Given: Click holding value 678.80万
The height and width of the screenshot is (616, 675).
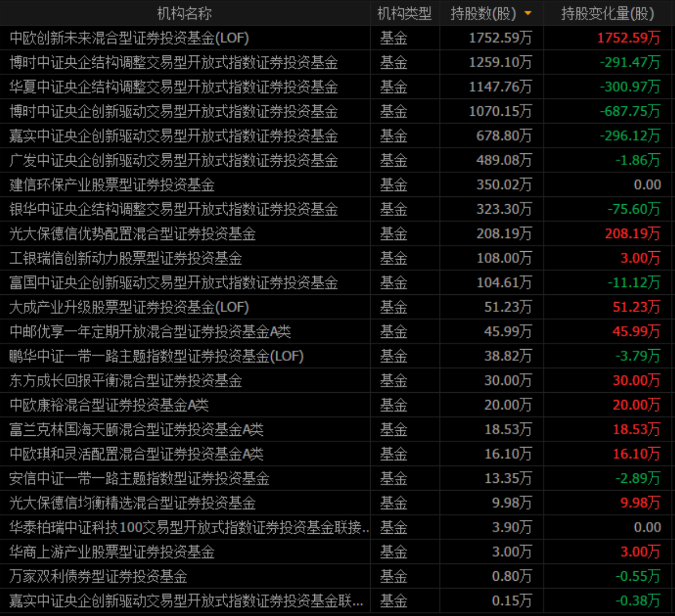Looking at the screenshot, I should [504, 136].
